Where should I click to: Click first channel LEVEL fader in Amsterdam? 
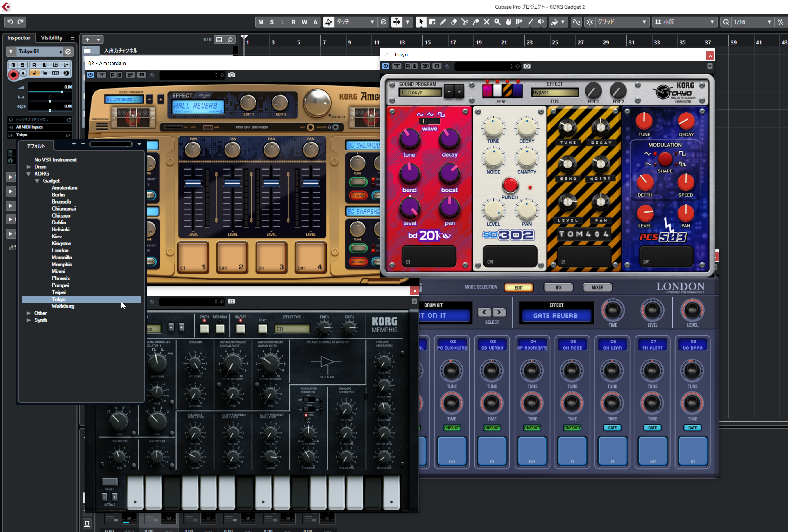193,183
